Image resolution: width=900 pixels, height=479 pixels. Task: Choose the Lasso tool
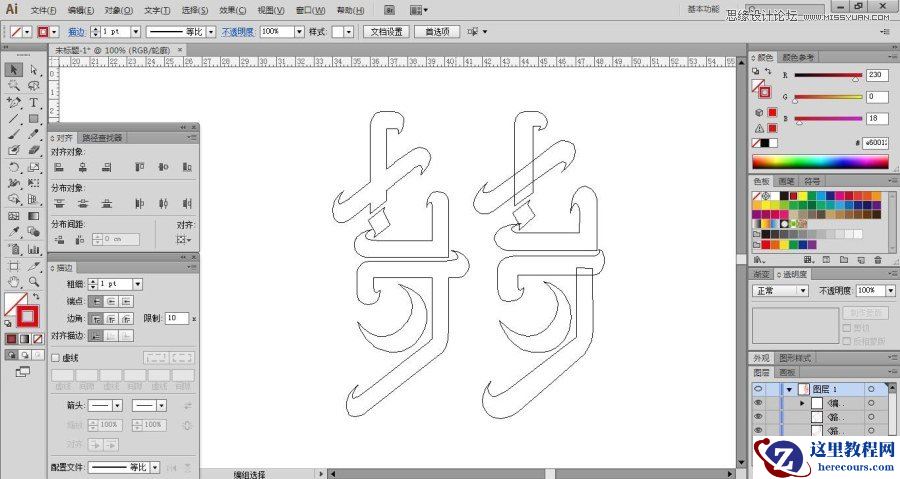tap(33, 85)
